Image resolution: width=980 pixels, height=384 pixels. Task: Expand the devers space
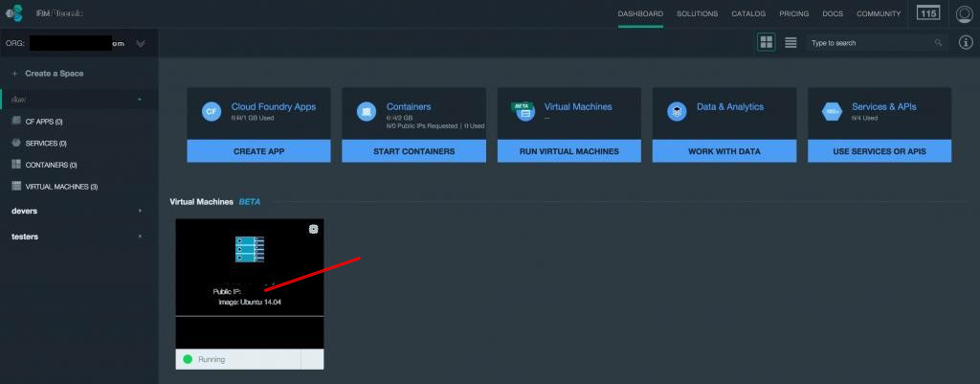pyautogui.click(x=140, y=212)
